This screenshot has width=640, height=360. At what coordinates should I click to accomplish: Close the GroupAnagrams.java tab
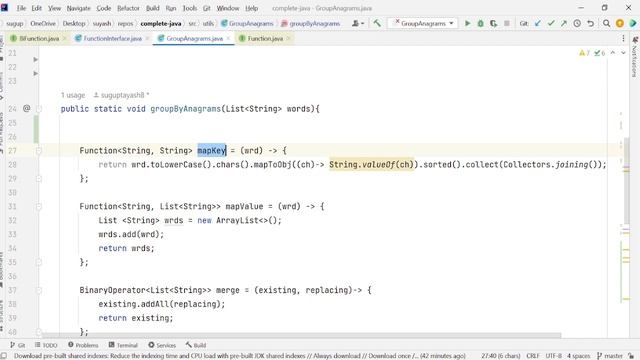[229, 38]
